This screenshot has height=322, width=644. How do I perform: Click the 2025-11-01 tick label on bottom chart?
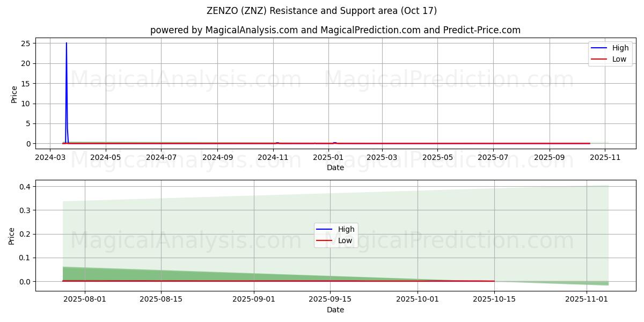pyautogui.click(x=587, y=299)
